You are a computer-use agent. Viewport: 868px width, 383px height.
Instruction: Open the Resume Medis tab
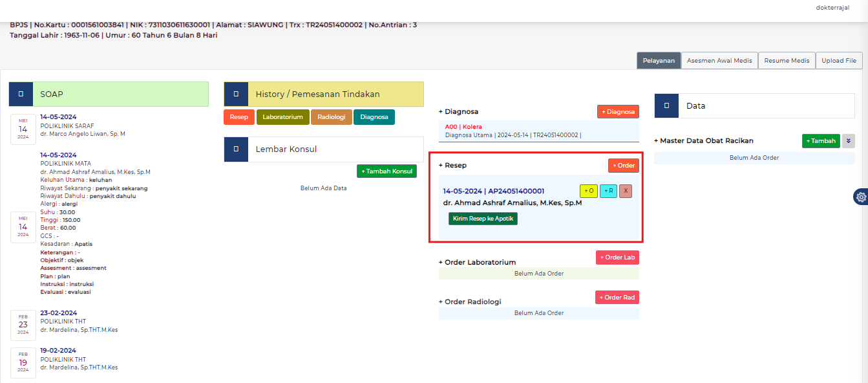(x=787, y=60)
